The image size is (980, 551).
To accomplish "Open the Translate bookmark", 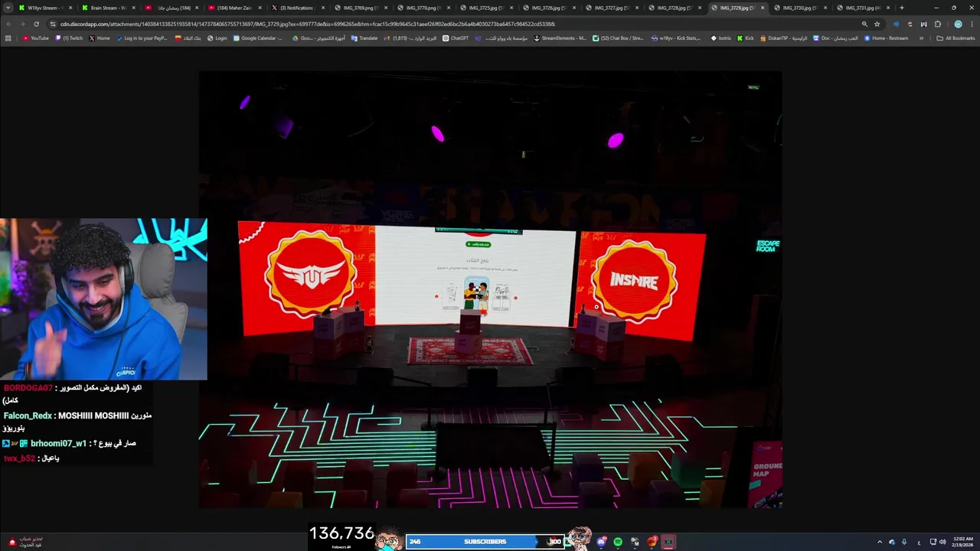I will (364, 38).
